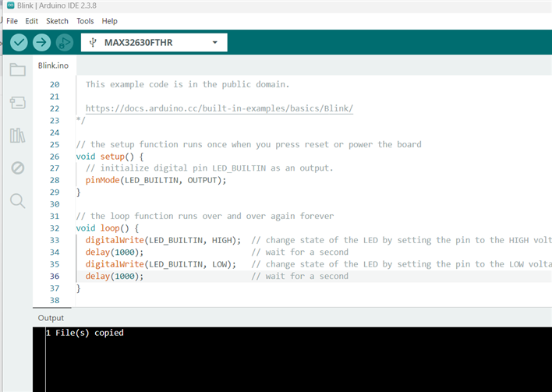Screen dimensions: 552x392
Task: Open the Library Manager sidebar icon
Action: (x=18, y=136)
